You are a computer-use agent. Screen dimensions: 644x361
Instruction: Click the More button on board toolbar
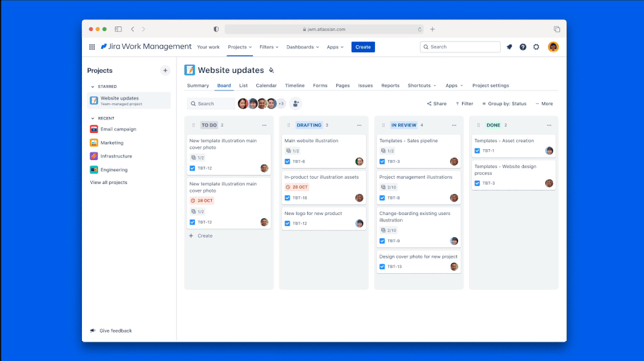pyautogui.click(x=544, y=103)
